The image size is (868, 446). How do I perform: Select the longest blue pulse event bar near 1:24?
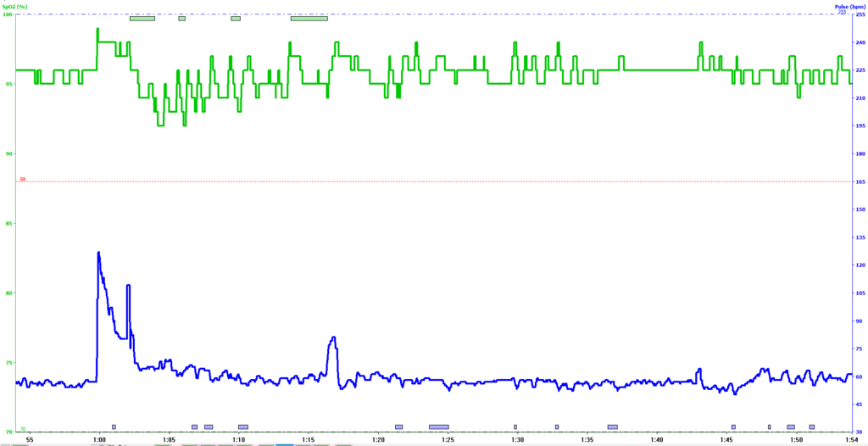coord(438,426)
